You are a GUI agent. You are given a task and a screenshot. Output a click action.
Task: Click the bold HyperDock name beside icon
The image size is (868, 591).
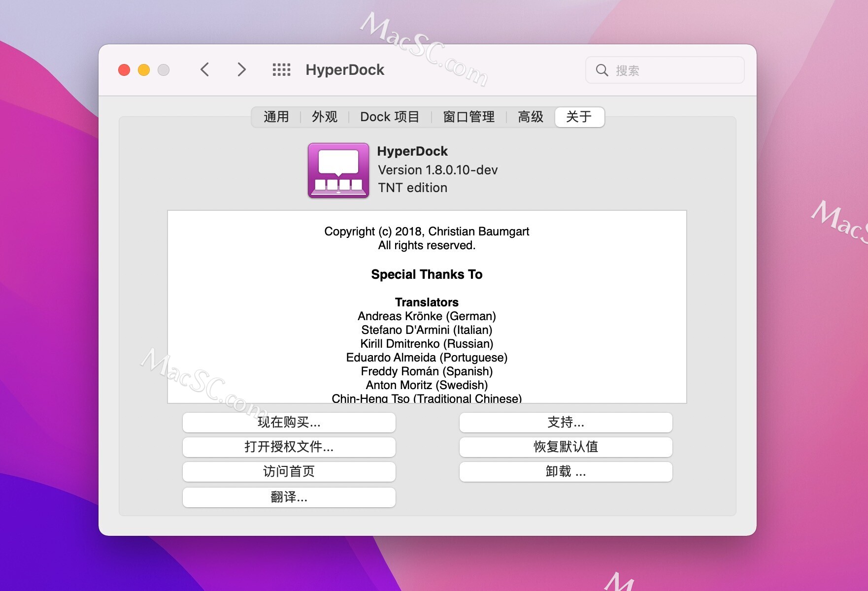(412, 151)
